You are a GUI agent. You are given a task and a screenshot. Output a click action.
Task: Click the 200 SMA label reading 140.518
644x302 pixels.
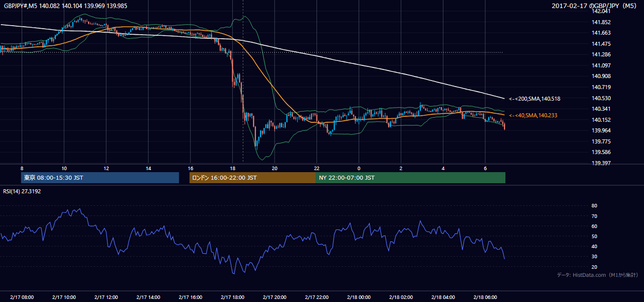coord(535,99)
